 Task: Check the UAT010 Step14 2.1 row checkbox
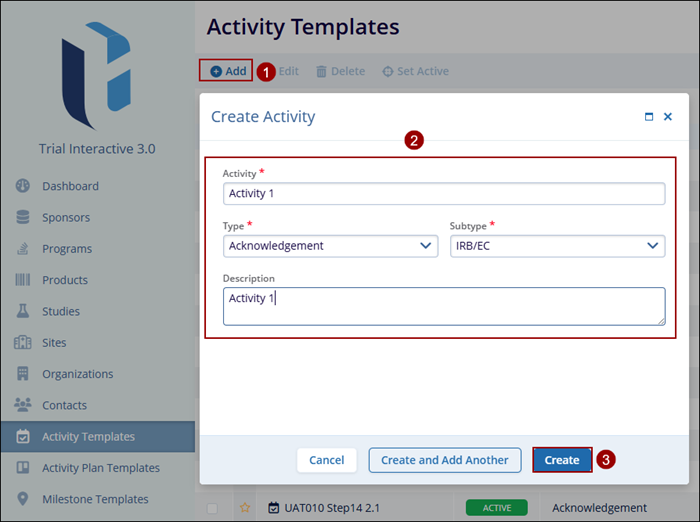212,508
